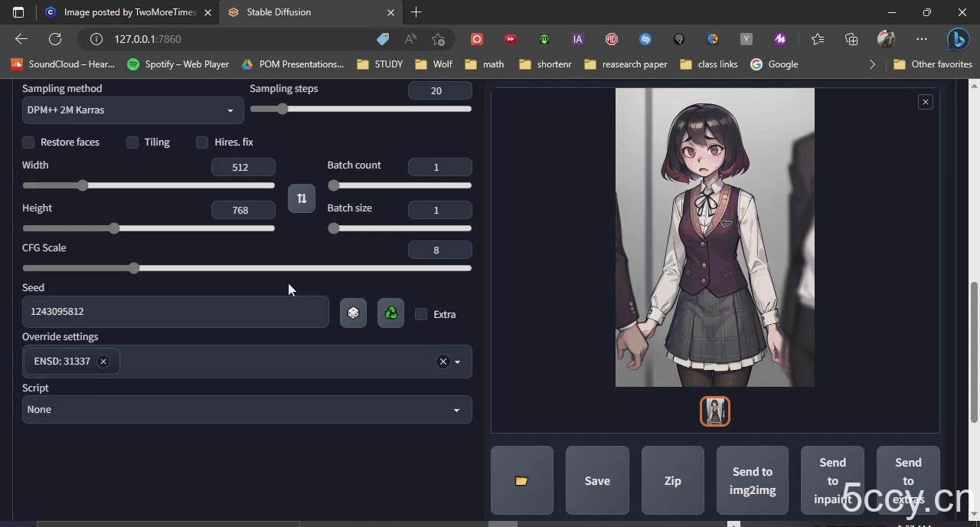Close the generated image preview

[925, 102]
